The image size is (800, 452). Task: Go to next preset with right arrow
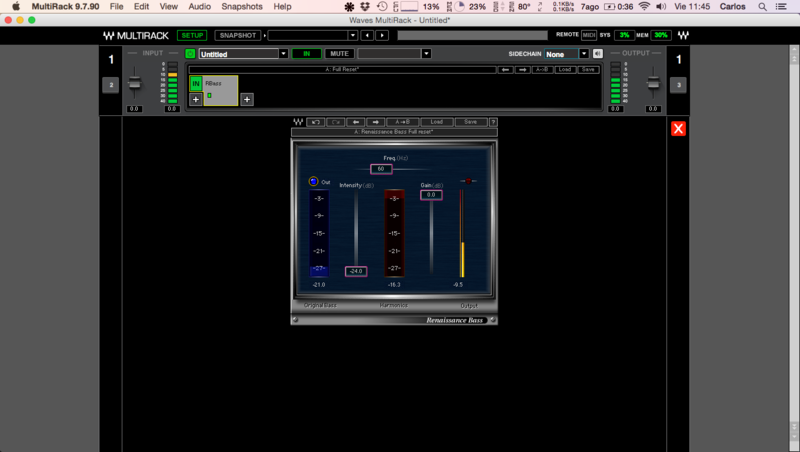coord(376,122)
